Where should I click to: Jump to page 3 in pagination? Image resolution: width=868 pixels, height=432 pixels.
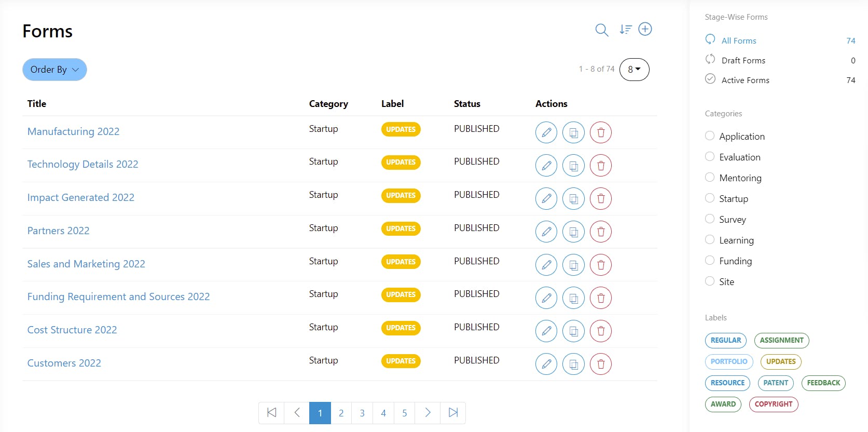pos(362,413)
